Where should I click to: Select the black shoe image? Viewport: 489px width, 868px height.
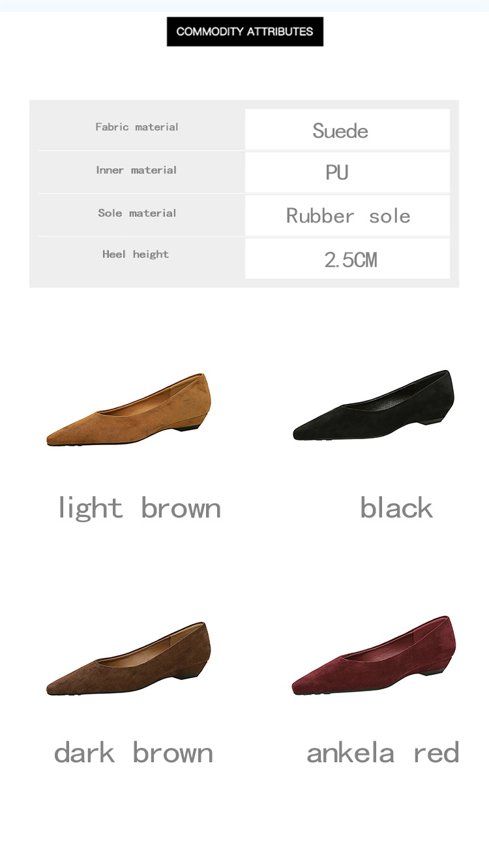[374, 405]
